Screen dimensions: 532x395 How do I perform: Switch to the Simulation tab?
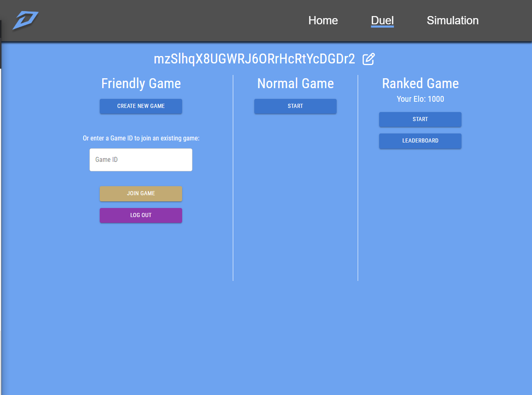click(452, 20)
